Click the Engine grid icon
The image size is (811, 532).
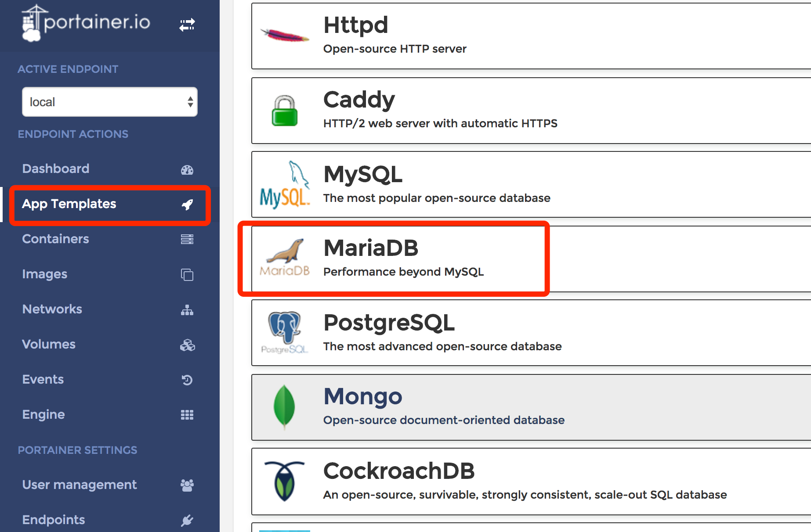(187, 415)
